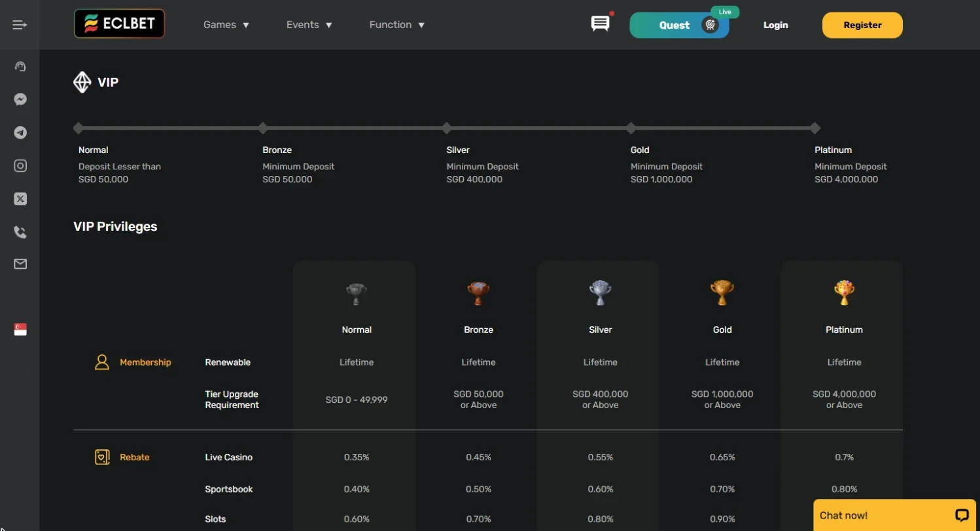Click the Rebate card icon
The image size is (980, 531).
pos(101,457)
